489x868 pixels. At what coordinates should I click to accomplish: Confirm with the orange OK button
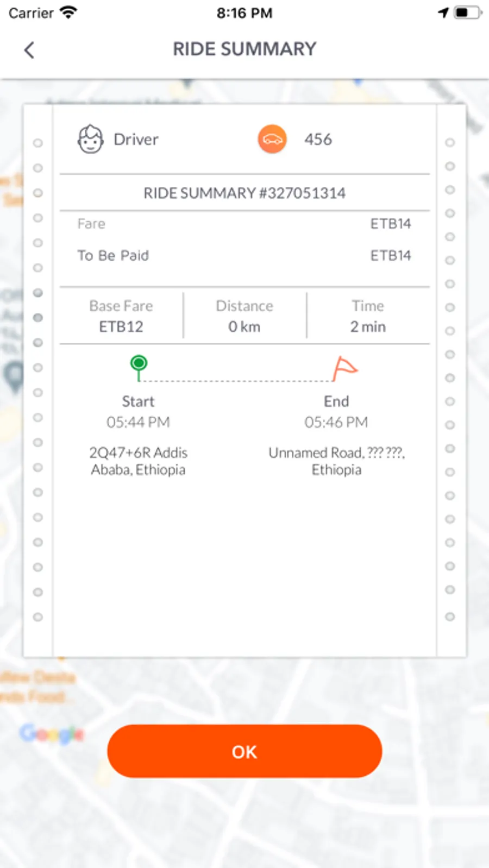(244, 751)
